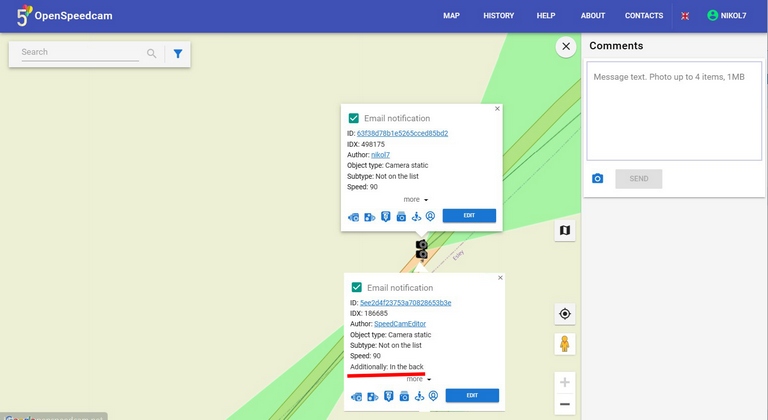
Task: Click EDIT in the SpeedCamEditor popup
Action: 472,395
